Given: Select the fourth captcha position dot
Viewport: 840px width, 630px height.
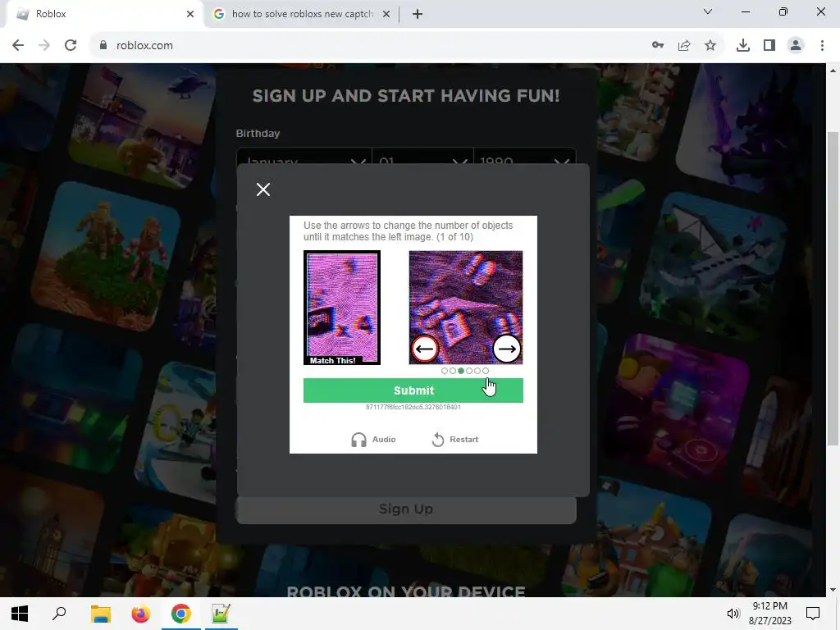Looking at the screenshot, I should point(469,371).
